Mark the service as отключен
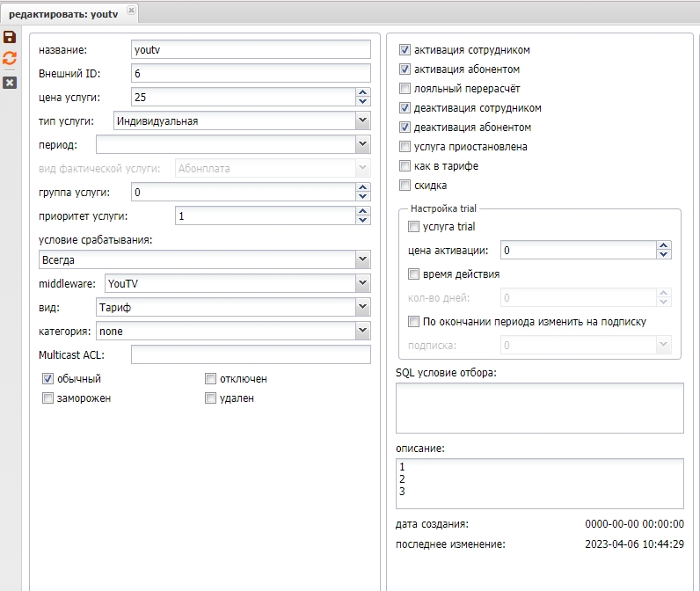This screenshot has height=591, width=700. pos(210,379)
